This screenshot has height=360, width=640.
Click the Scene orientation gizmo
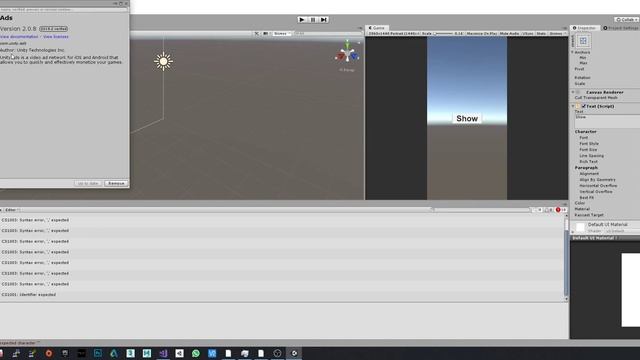point(347,53)
